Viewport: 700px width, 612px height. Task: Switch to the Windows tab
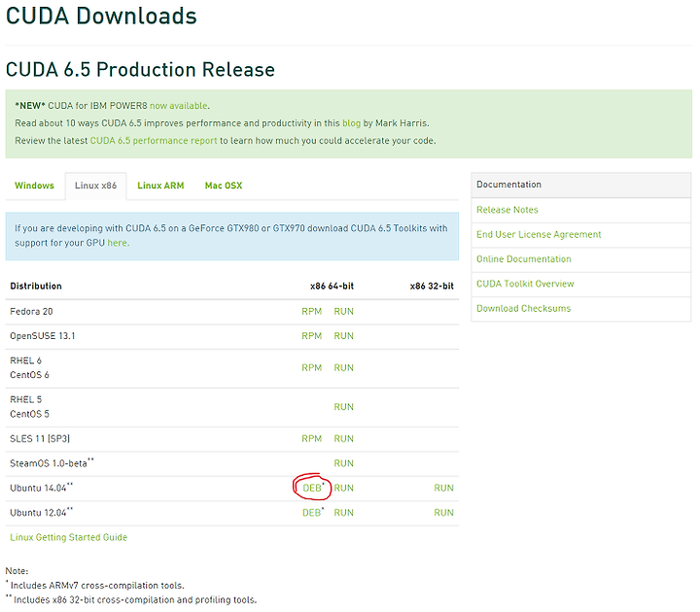34,186
